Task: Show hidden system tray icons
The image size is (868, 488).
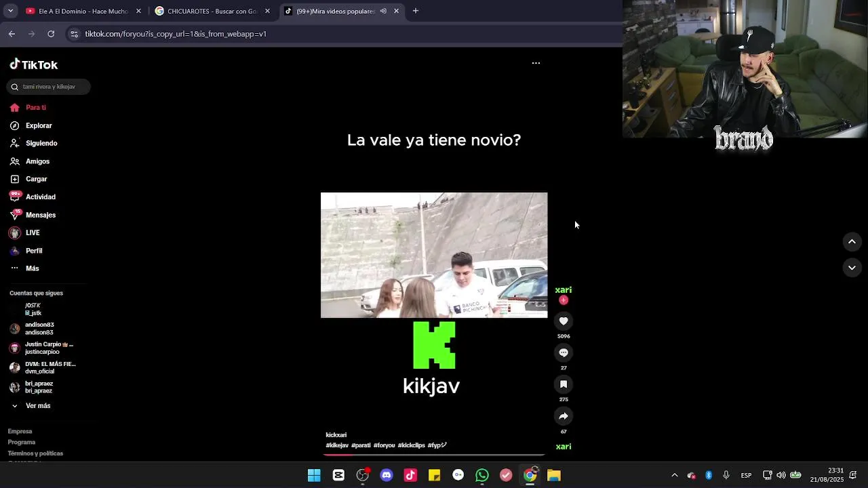Action: (x=674, y=475)
